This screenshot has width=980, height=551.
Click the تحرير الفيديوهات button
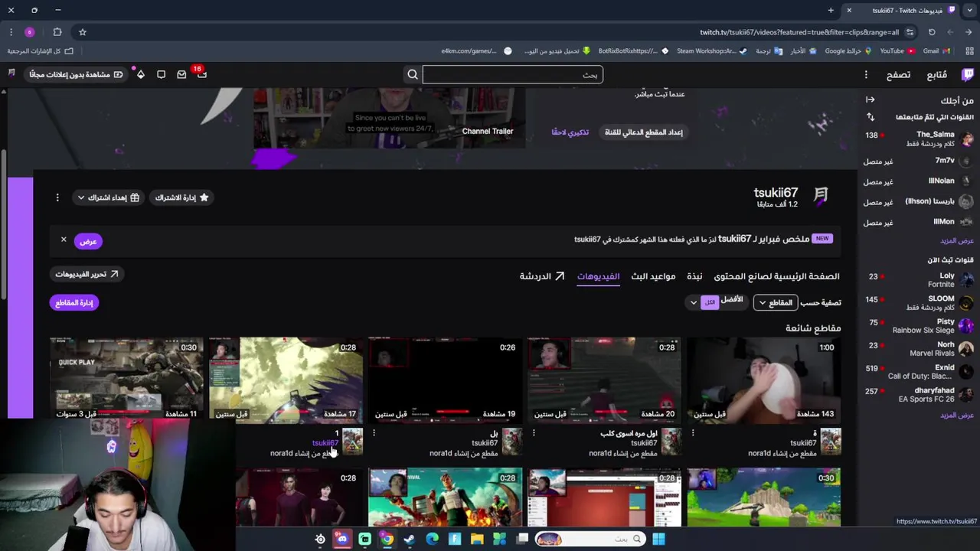point(87,274)
